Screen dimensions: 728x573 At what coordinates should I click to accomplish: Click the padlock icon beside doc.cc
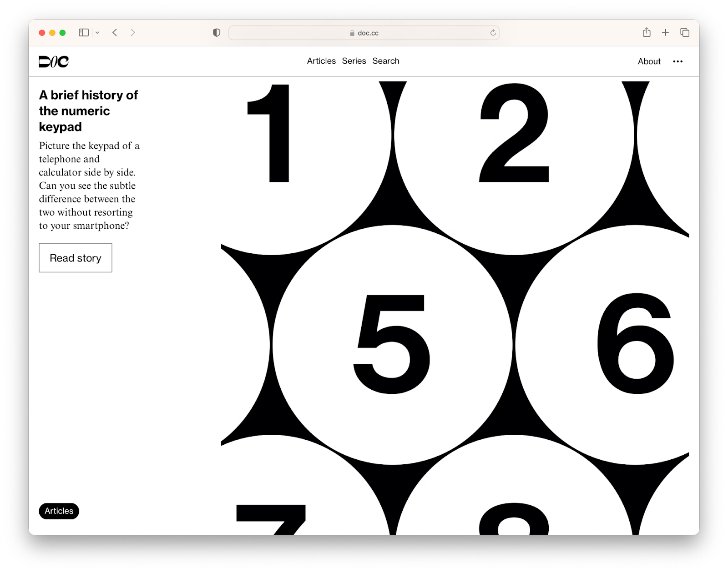click(x=352, y=33)
